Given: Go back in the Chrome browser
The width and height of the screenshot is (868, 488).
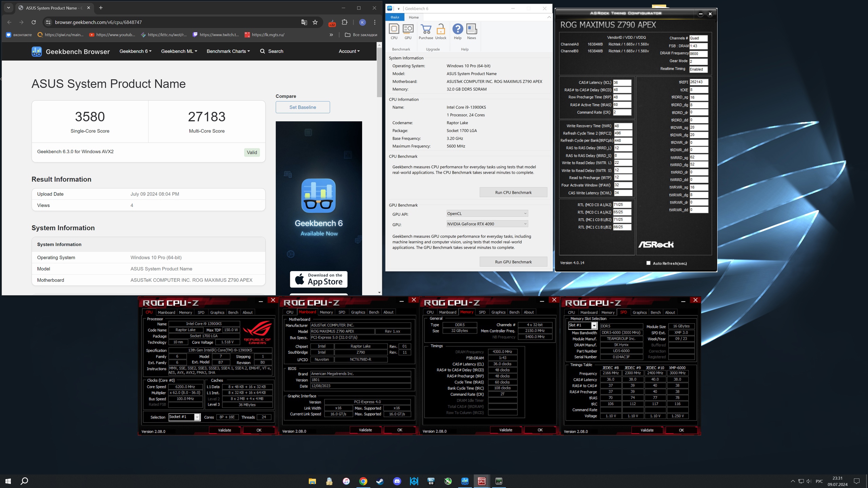Looking at the screenshot, I should [x=9, y=22].
